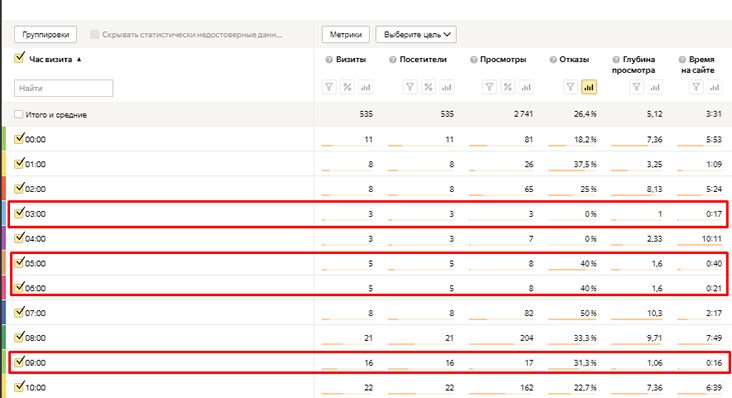
Task: Click highlighted chart icon under Отказы
Action: (589, 87)
